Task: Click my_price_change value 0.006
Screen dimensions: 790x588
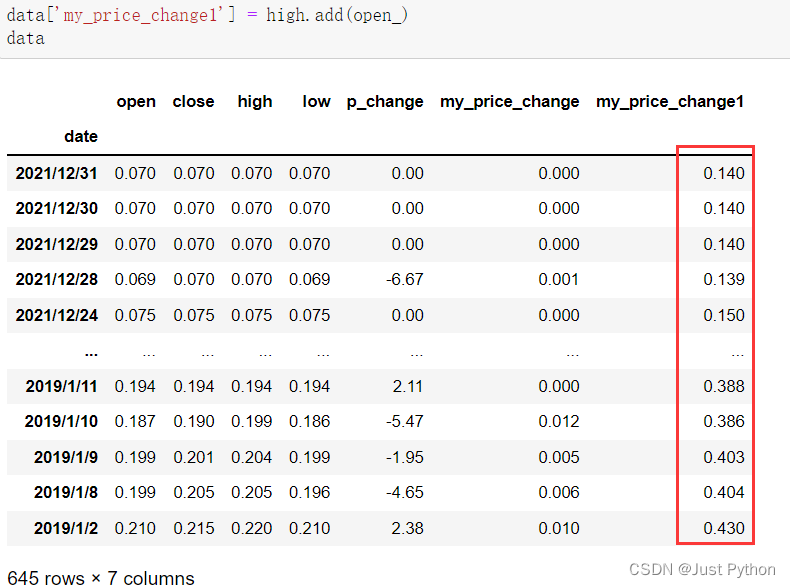Action: (559, 493)
